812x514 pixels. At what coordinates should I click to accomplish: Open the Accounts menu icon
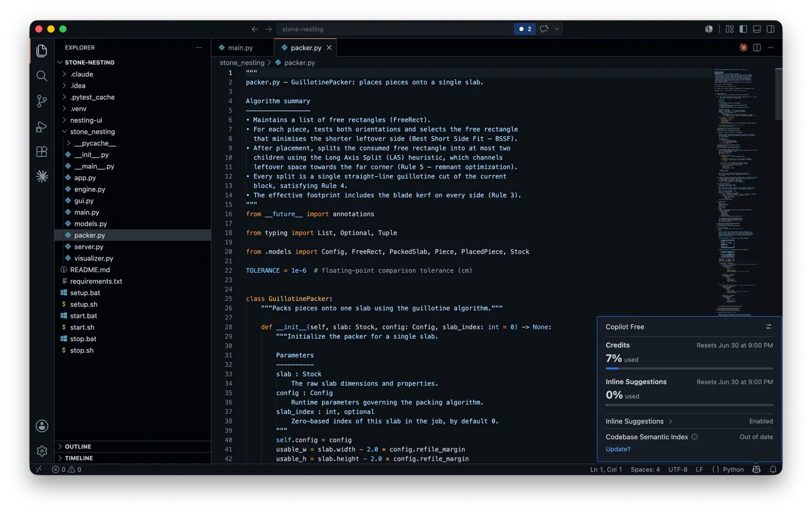click(42, 426)
